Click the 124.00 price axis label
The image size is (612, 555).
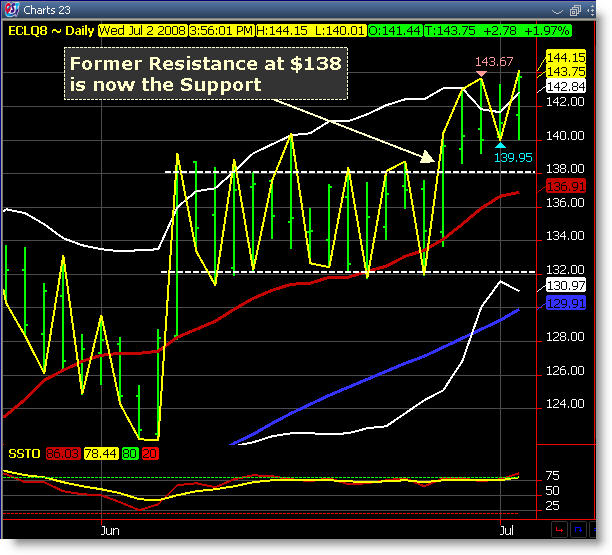pyautogui.click(x=565, y=403)
